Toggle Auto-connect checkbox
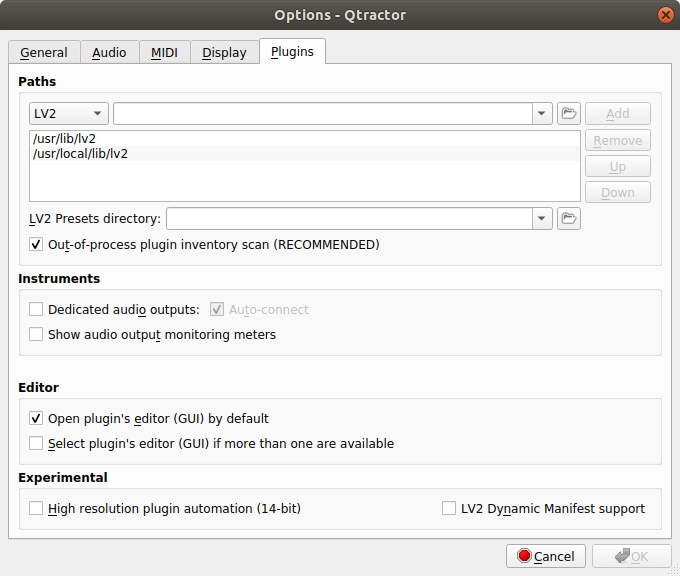The width and height of the screenshot is (680, 576). (217, 310)
